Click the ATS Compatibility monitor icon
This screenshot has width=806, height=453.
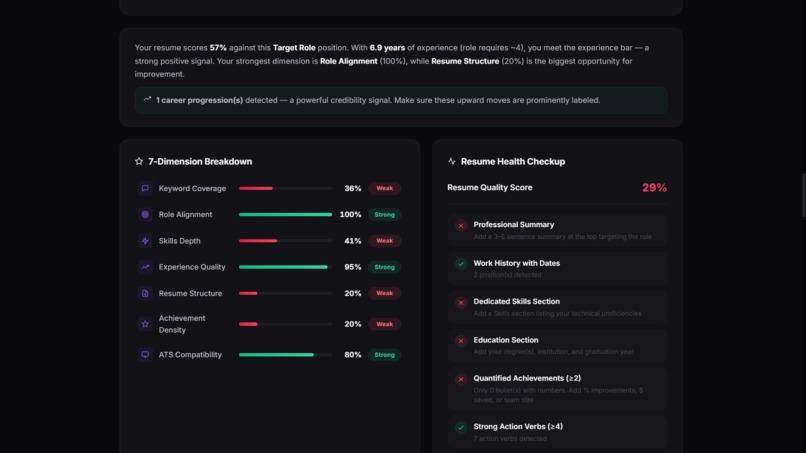click(x=145, y=354)
